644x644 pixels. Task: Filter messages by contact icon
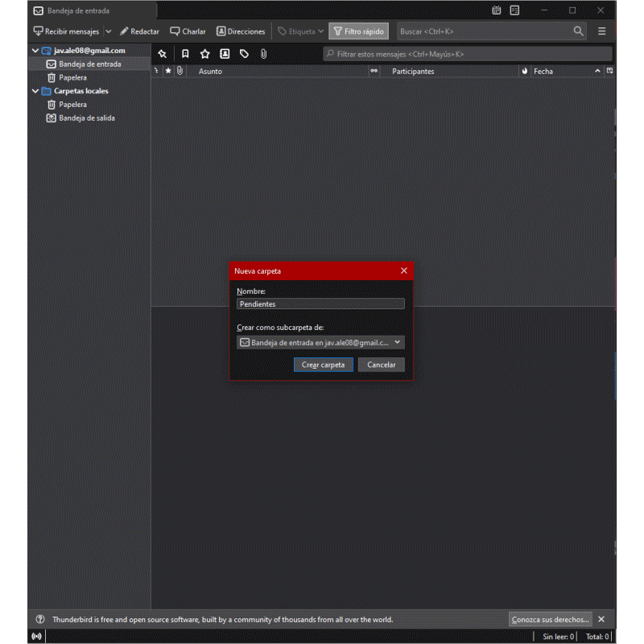pyautogui.click(x=225, y=54)
